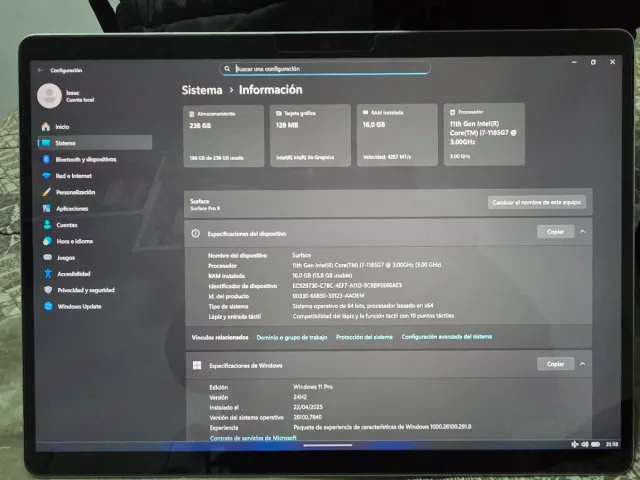Copy device specs with the Copiar button
The width and height of the screenshot is (640, 480).
(x=555, y=231)
